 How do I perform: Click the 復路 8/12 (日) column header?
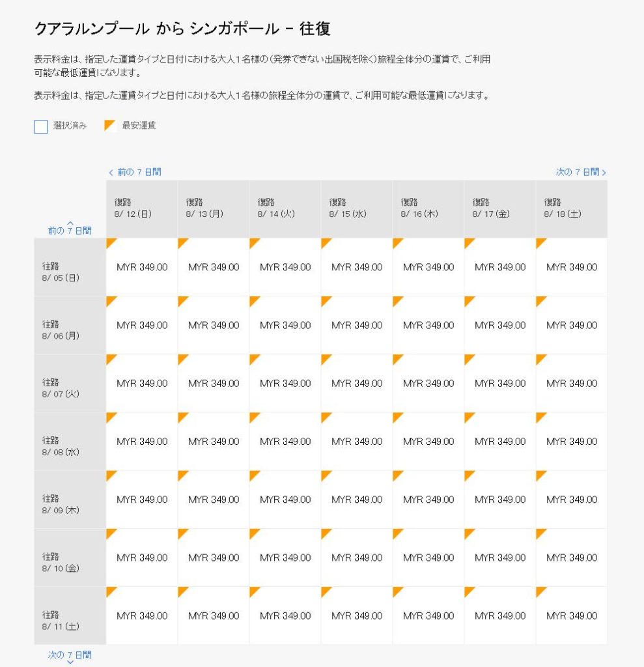coord(142,209)
